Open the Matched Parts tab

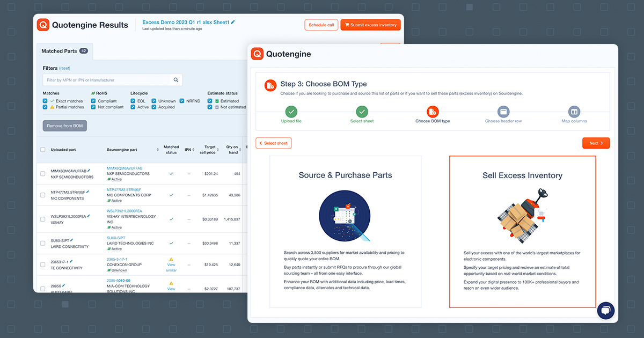pyautogui.click(x=64, y=52)
